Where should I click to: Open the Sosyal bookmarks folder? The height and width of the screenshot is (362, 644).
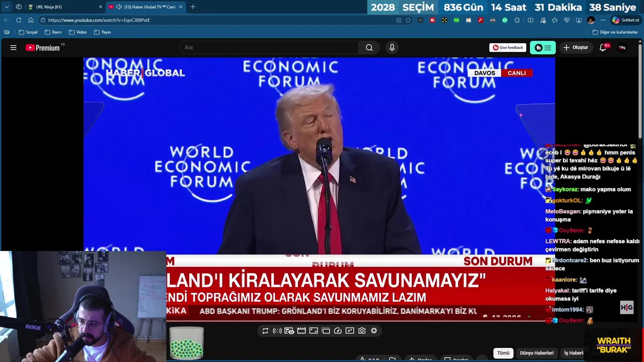point(28,32)
